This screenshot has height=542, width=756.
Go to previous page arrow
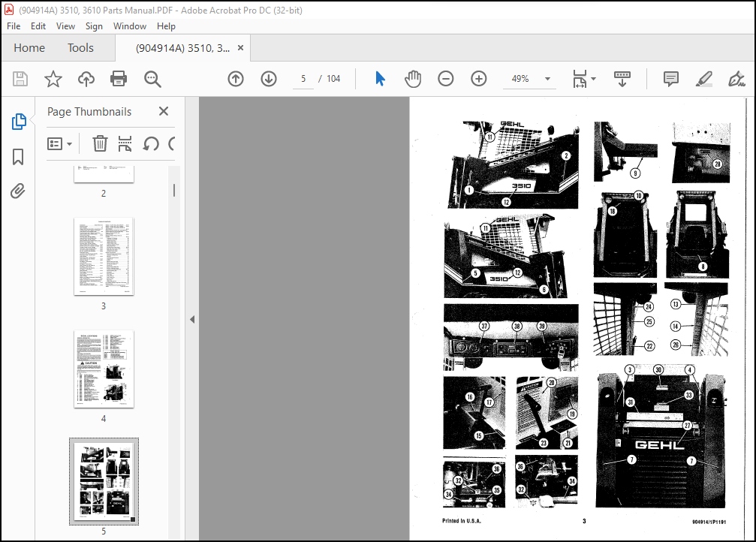click(236, 79)
